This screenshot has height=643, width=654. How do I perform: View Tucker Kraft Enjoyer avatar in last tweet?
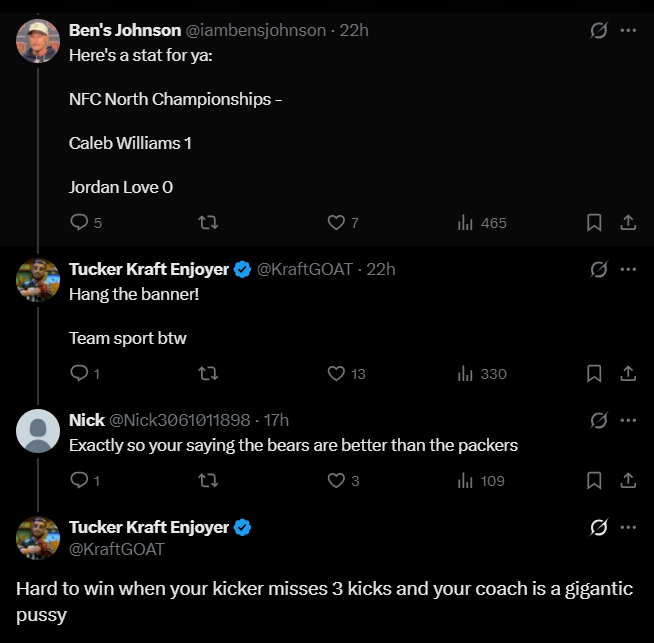[x=38, y=538]
